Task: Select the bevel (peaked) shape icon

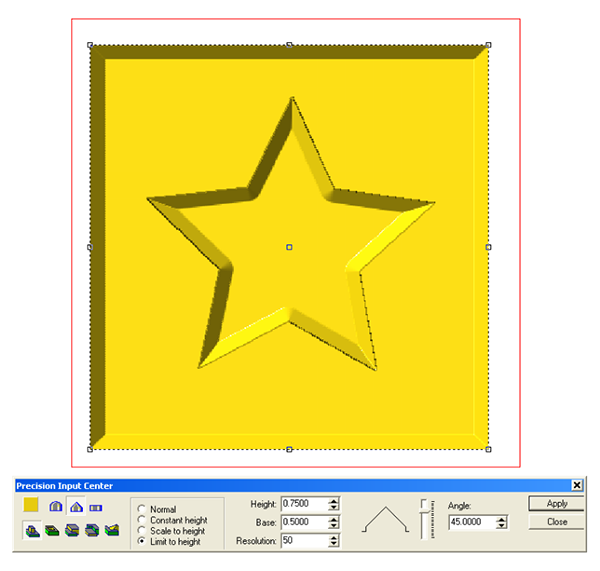Action: coord(76,507)
